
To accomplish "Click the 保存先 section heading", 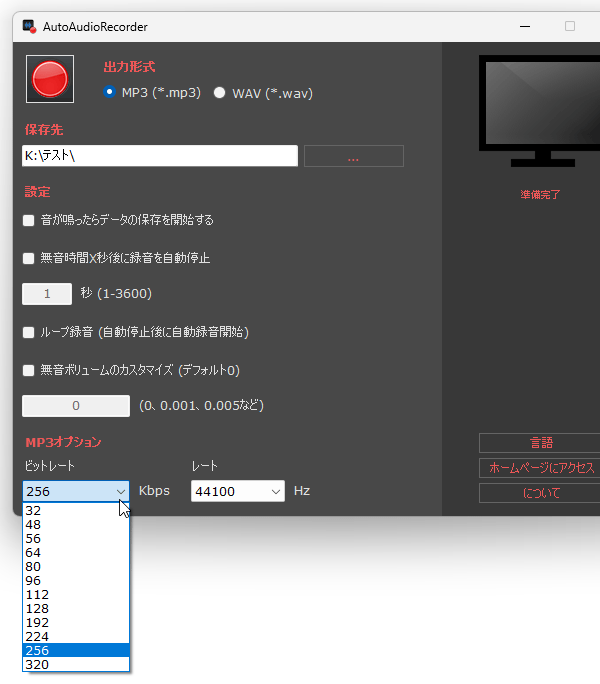I will coord(44,130).
